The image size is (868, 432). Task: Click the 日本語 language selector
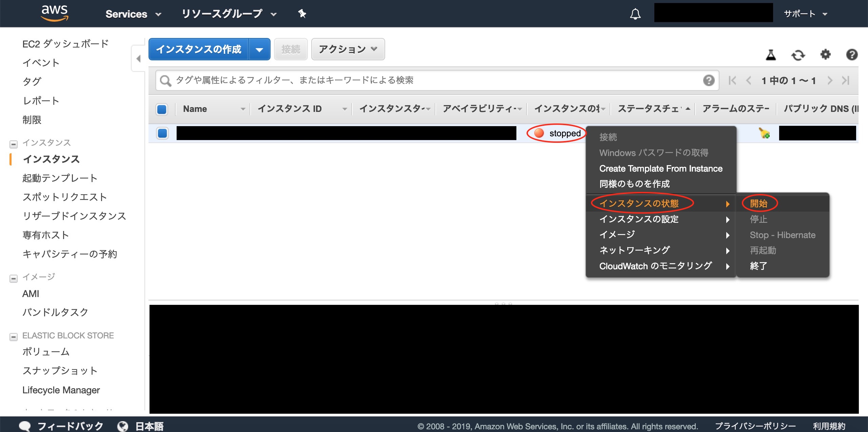click(150, 426)
